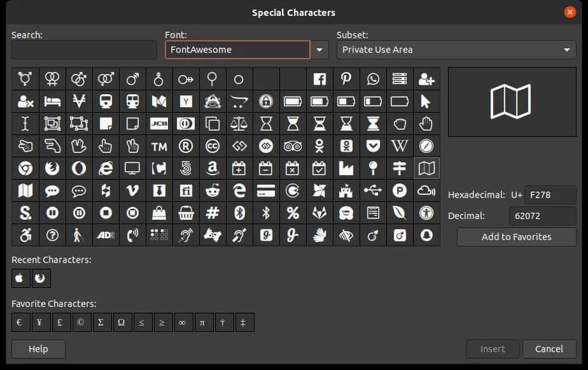588x370 pixels.
Task: Select the Euro sign in Favorite Characters
Action: point(20,322)
